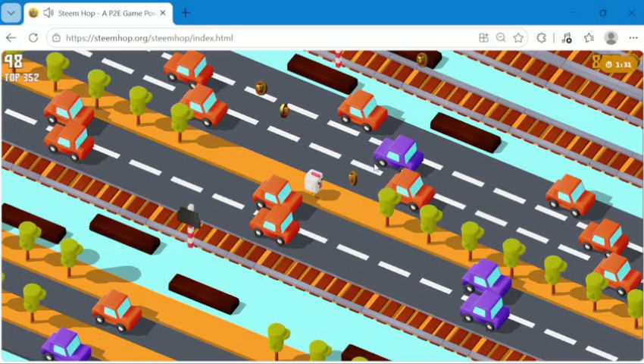
Task: Refresh the Steem Hop page
Action: coord(33,38)
